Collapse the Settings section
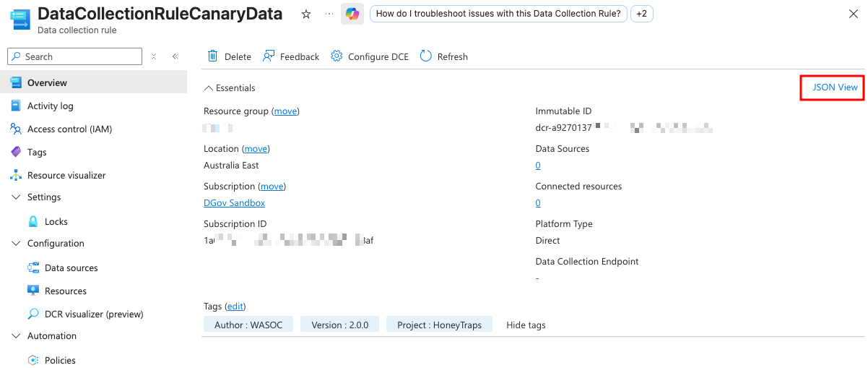 [x=16, y=197]
